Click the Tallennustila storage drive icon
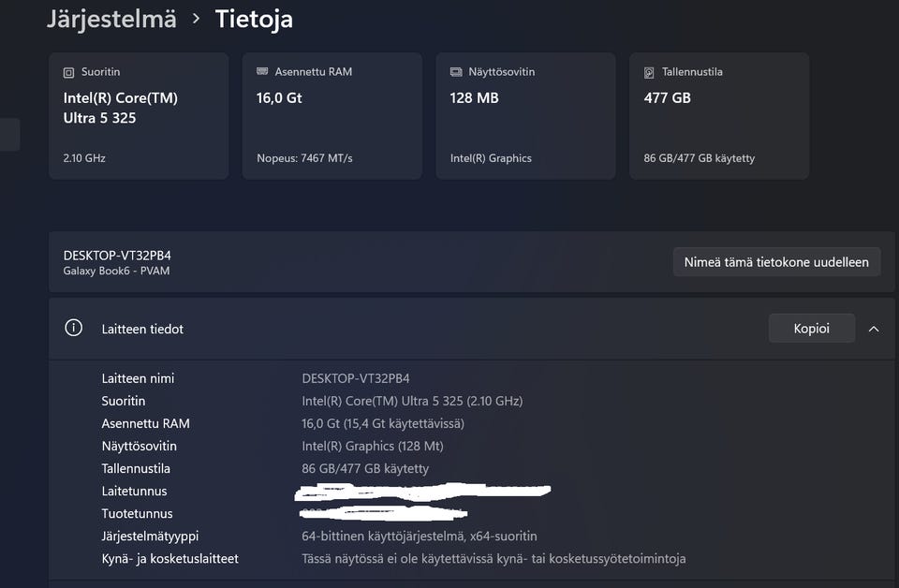Image resolution: width=899 pixels, height=588 pixels. [649, 72]
